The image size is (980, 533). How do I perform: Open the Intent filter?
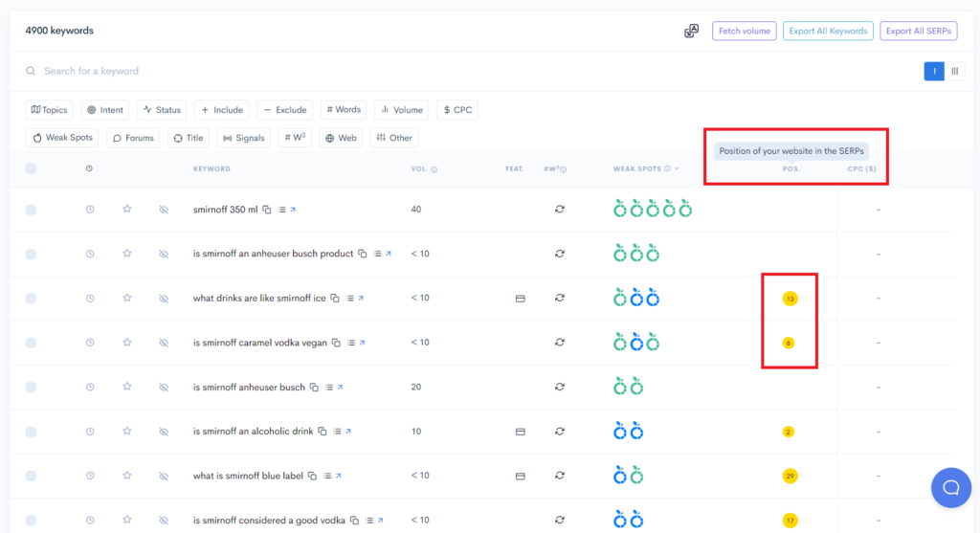click(105, 110)
